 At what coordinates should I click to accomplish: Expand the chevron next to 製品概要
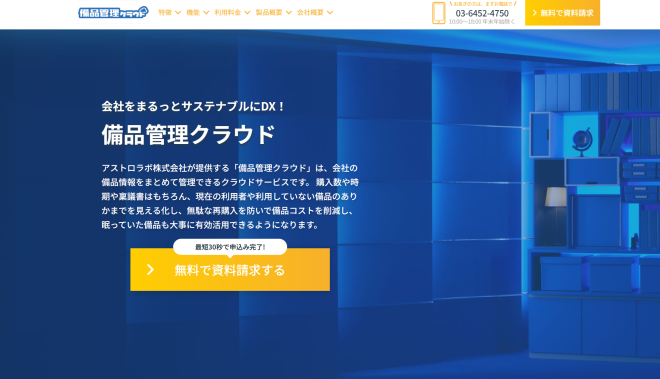click(x=289, y=13)
